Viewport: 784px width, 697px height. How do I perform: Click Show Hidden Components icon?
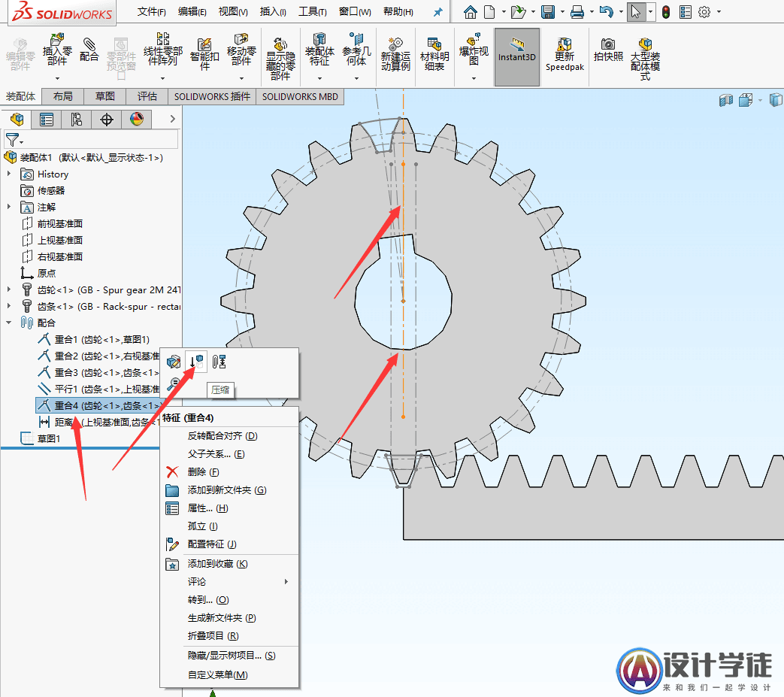point(280,59)
